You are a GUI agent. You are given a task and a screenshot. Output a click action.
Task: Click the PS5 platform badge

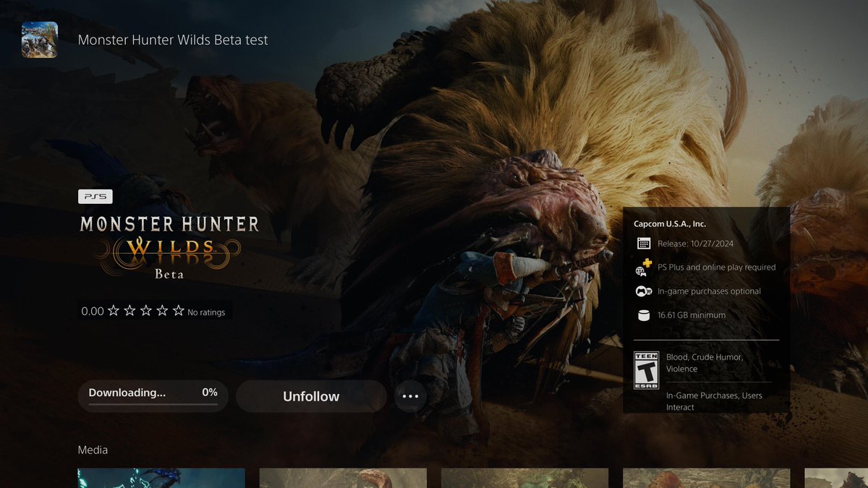pos(95,197)
